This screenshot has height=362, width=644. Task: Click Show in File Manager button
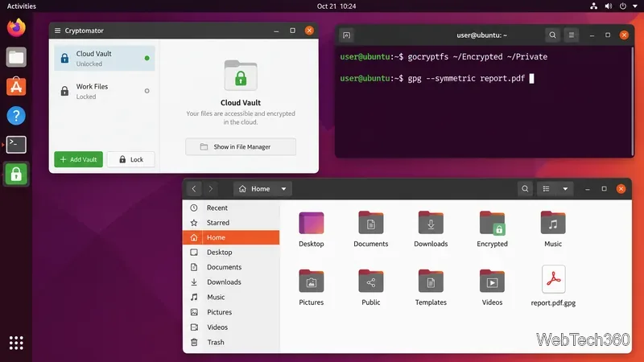click(241, 146)
